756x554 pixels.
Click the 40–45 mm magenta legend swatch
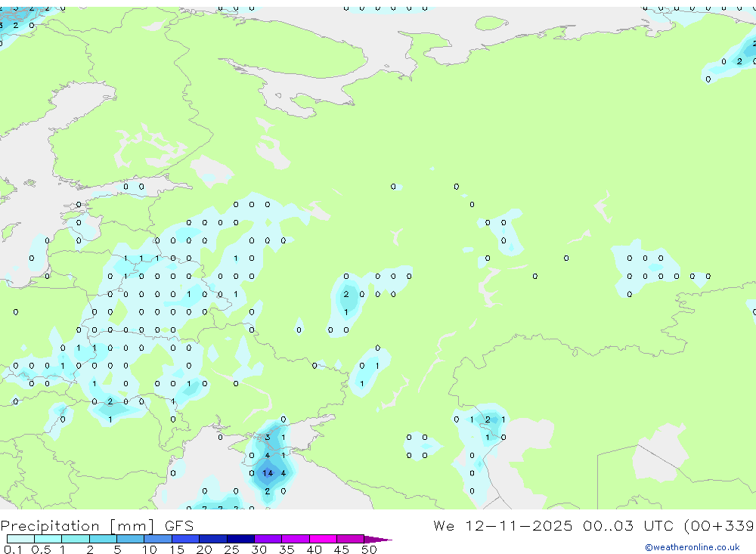323,539
